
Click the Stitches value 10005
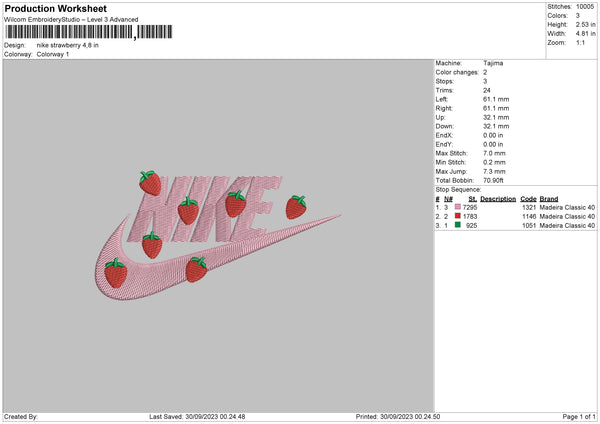point(585,7)
